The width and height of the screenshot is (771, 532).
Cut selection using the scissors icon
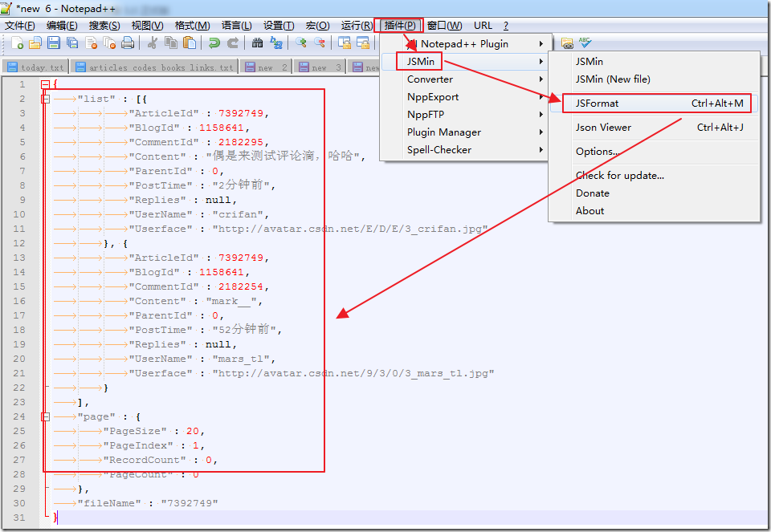[153, 43]
